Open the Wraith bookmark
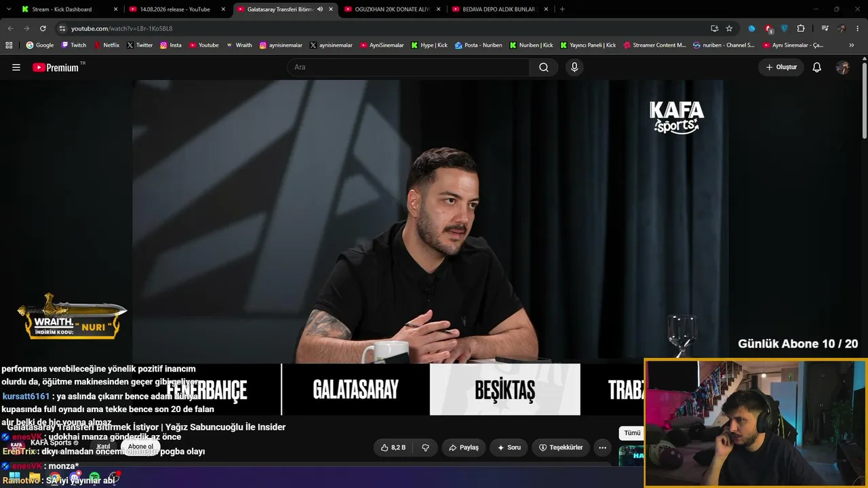 (239, 45)
